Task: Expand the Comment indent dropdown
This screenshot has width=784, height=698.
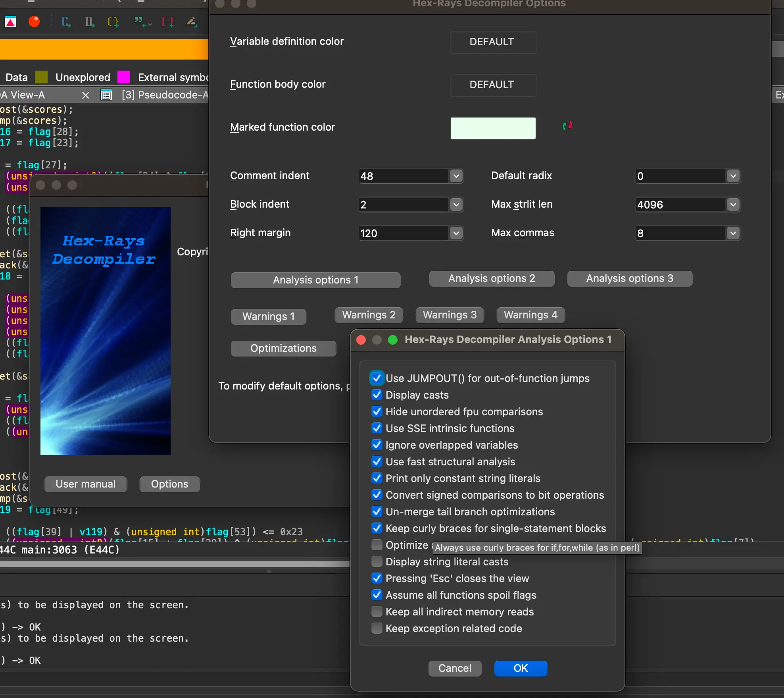Action: tap(456, 176)
